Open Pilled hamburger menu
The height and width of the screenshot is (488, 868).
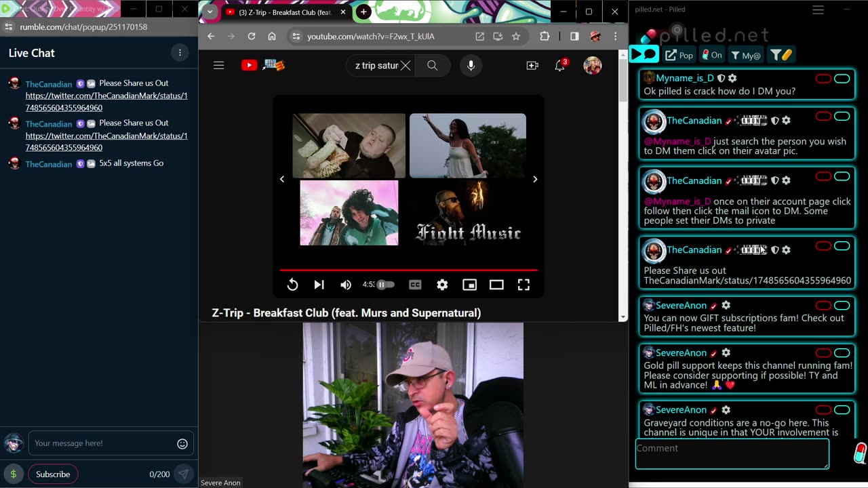[x=818, y=10]
